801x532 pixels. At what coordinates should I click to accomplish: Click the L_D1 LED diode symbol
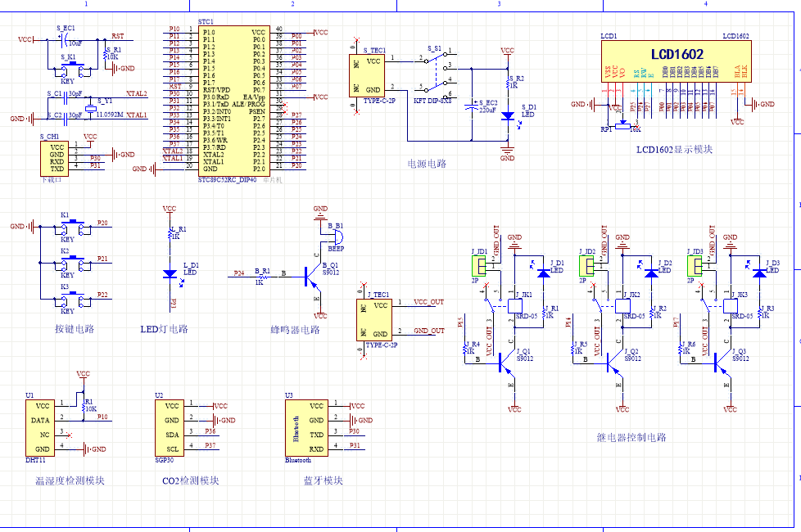click(x=170, y=273)
